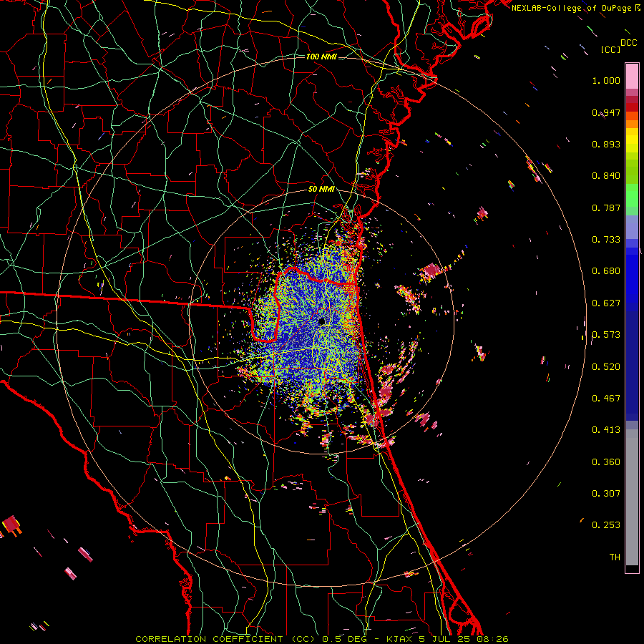Select the 0.947 scale value
644x644 pixels.
[606, 112]
